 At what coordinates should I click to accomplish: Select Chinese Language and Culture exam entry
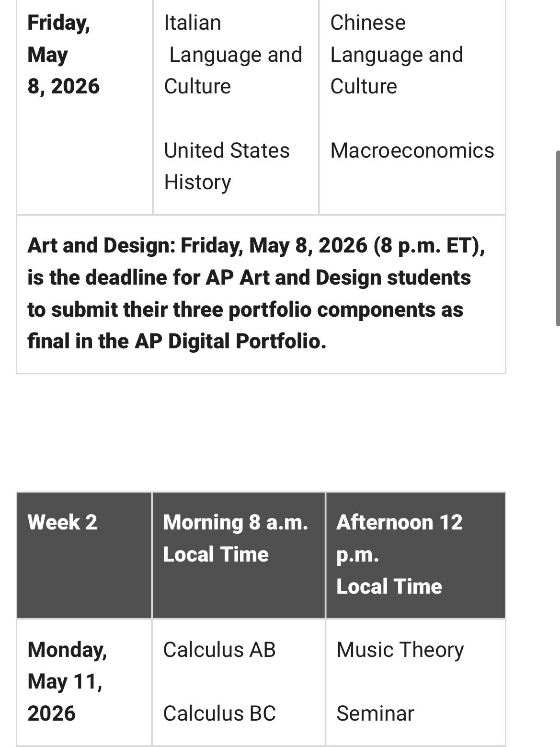pyautogui.click(x=397, y=55)
